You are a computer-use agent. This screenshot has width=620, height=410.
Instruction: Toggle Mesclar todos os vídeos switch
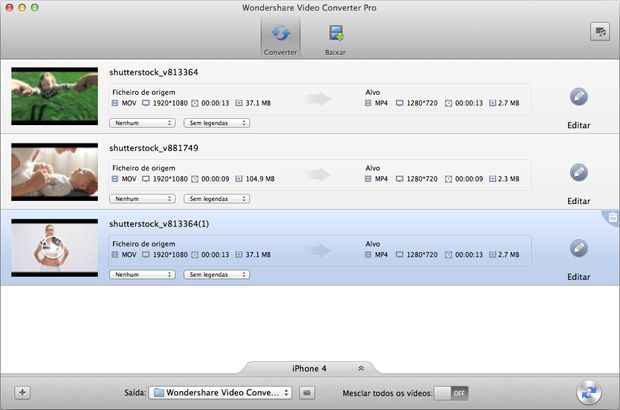pos(451,393)
